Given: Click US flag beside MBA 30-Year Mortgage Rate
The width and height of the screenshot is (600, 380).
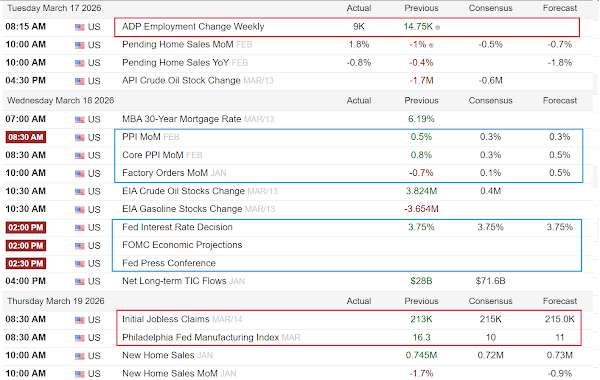Looking at the screenshot, I should pyautogui.click(x=80, y=120).
